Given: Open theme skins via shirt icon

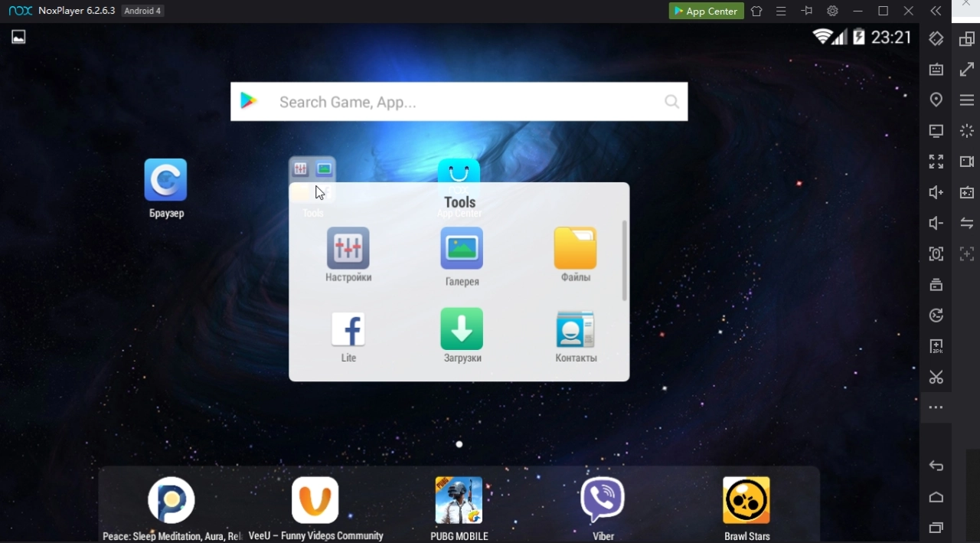Looking at the screenshot, I should (756, 11).
